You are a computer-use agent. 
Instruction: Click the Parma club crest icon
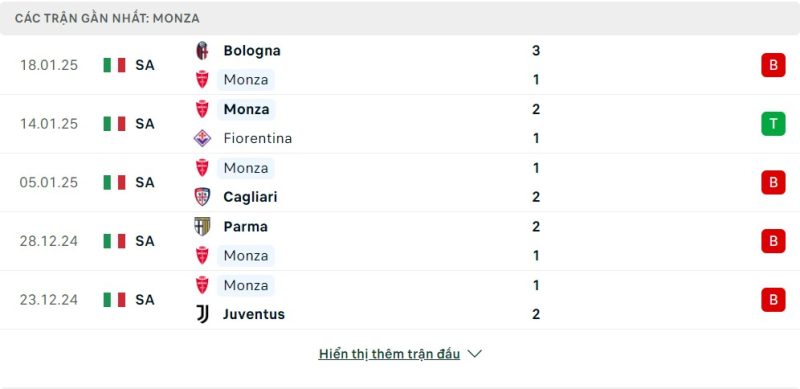point(203,226)
